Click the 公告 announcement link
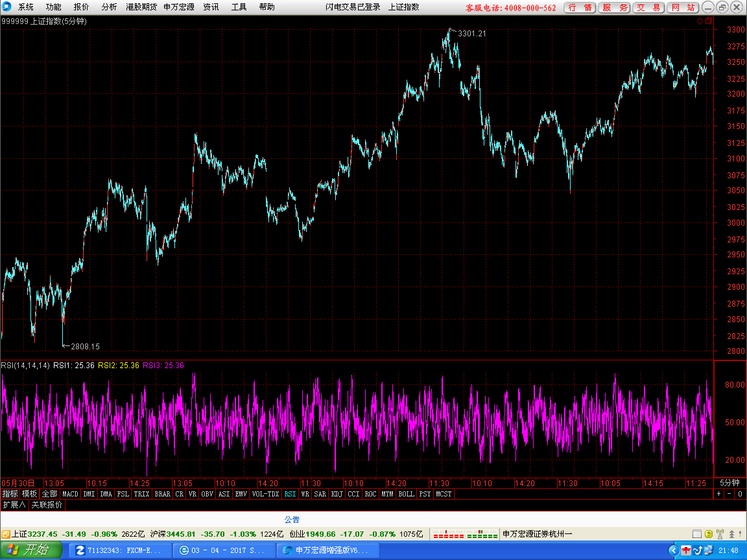This screenshot has width=747, height=560. [x=292, y=519]
